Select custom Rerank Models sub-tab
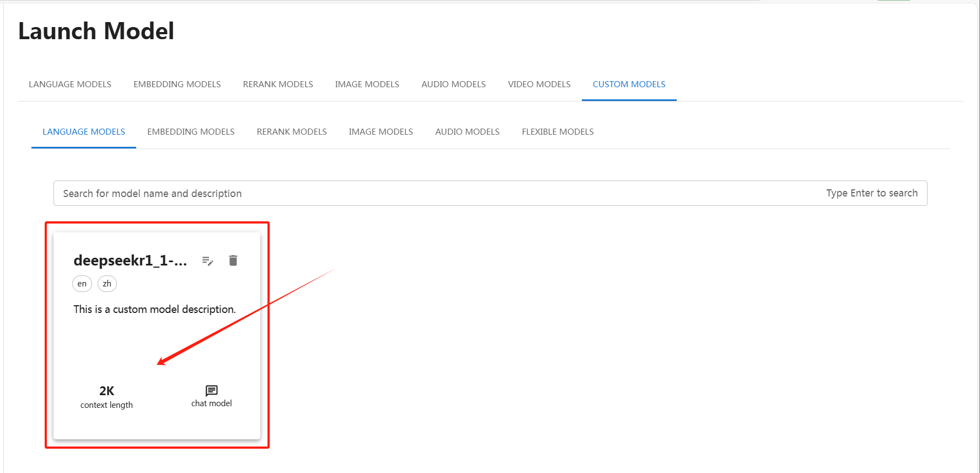 coord(292,132)
